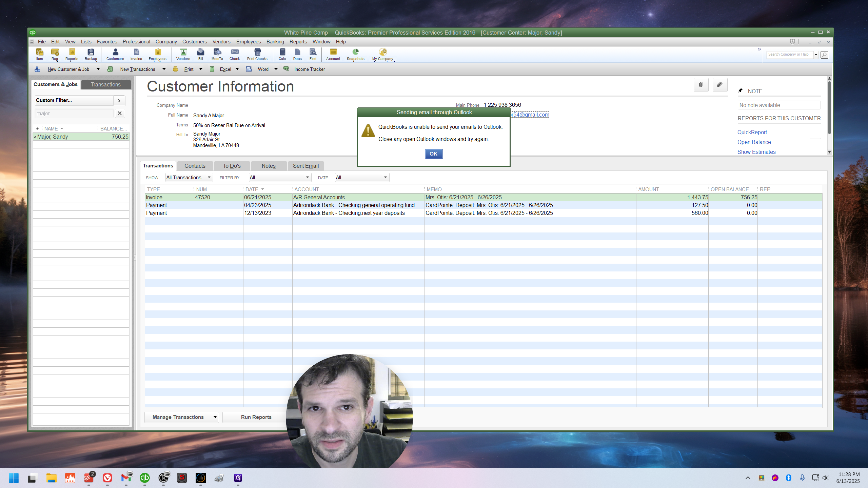Viewport: 868px width, 488px height.
Task: Open the Item toolbar icon
Action: (x=40, y=54)
